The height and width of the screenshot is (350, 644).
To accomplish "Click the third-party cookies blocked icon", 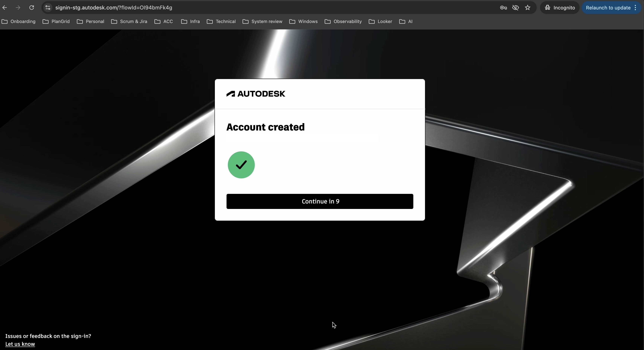I will click(x=515, y=8).
